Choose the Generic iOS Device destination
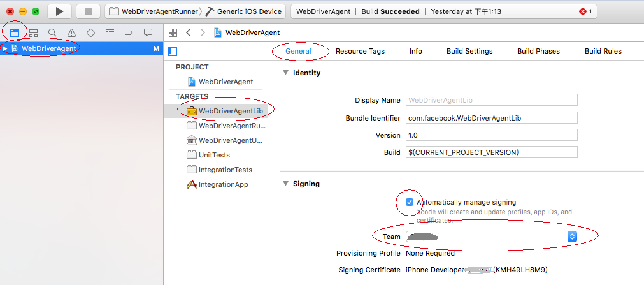The image size is (644, 285). pyautogui.click(x=250, y=11)
